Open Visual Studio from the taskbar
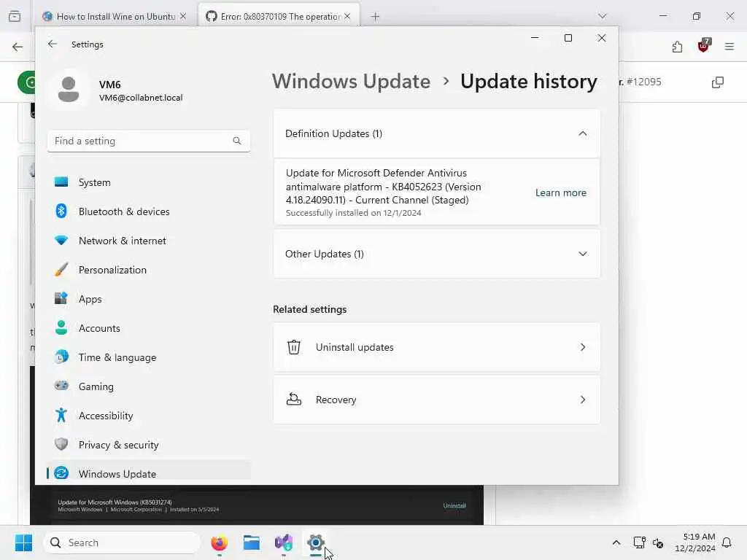Viewport: 747px width, 560px height. pos(284,542)
